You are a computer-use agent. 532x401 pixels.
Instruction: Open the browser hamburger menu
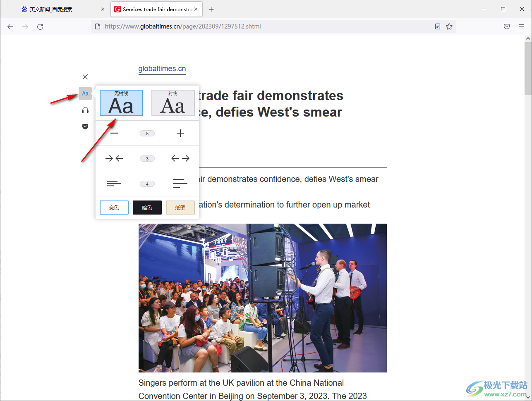522,26
